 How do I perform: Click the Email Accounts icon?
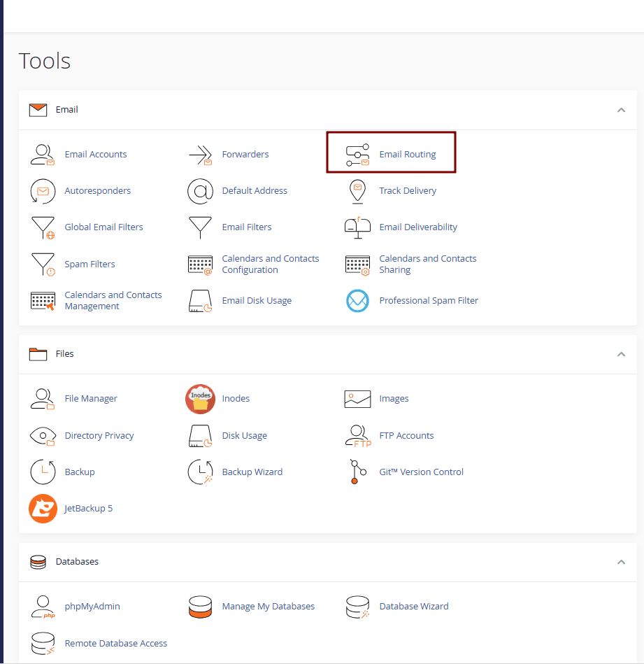43,155
